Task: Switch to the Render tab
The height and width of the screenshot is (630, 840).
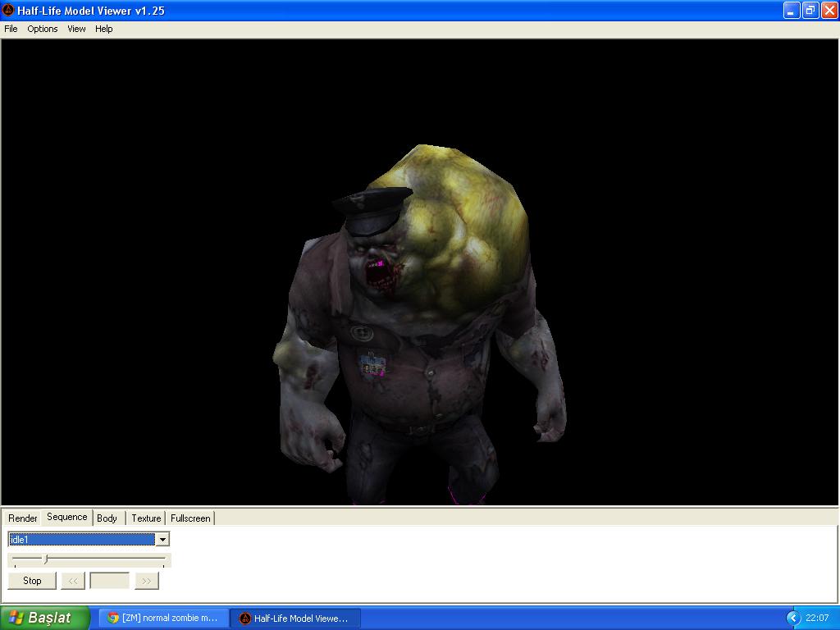Action: pos(23,518)
